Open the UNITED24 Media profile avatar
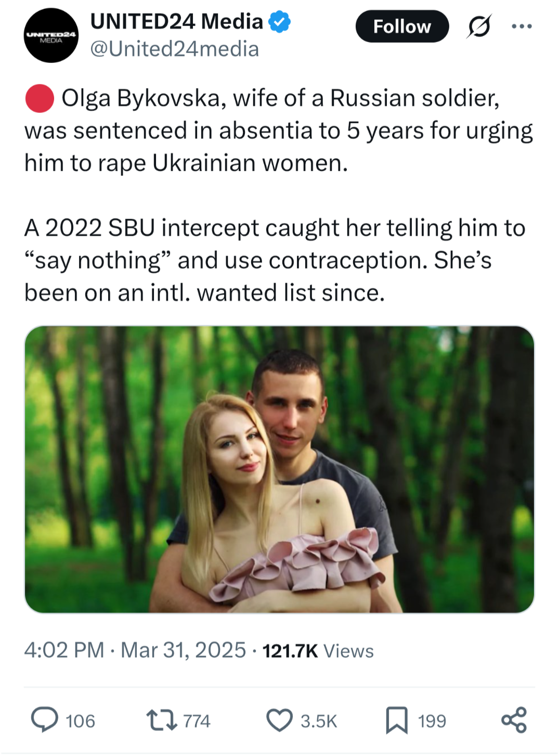The width and height of the screenshot is (559, 756). point(51,35)
